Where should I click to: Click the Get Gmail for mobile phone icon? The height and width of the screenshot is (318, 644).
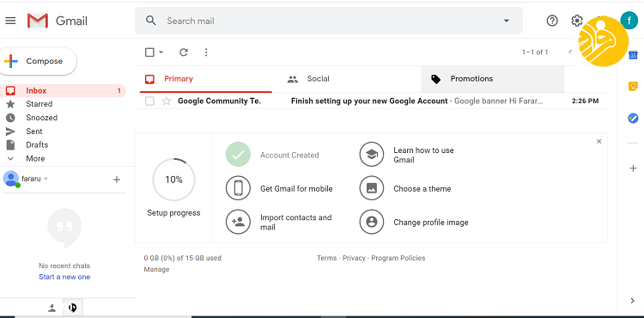pos(238,188)
